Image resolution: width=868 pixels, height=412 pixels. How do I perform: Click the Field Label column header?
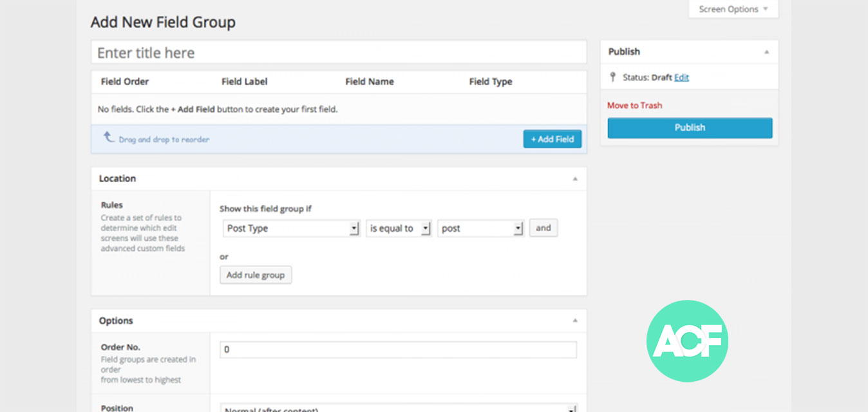click(244, 82)
